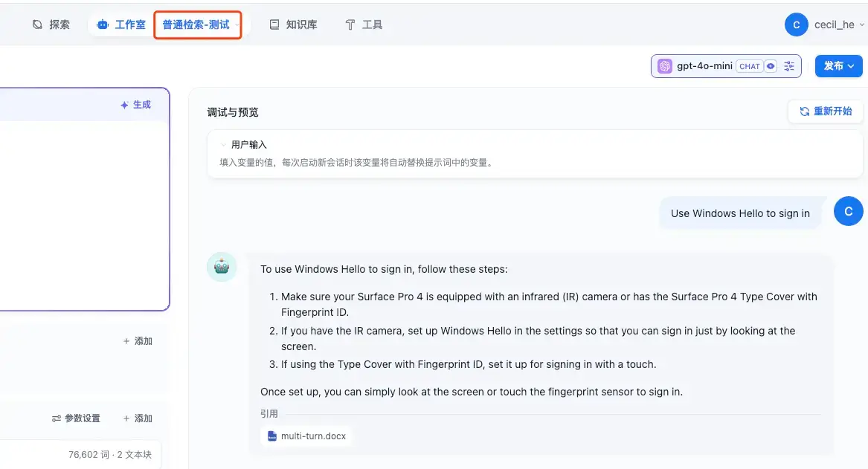Open 参数设置 retrieval settings
Image resolution: width=868 pixels, height=469 pixels.
(76, 418)
